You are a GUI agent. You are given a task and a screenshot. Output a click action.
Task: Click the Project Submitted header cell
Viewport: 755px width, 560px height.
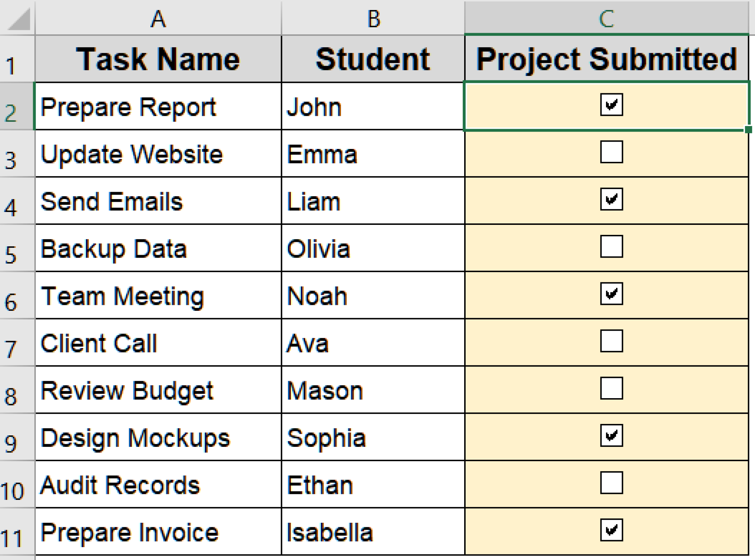tap(606, 59)
